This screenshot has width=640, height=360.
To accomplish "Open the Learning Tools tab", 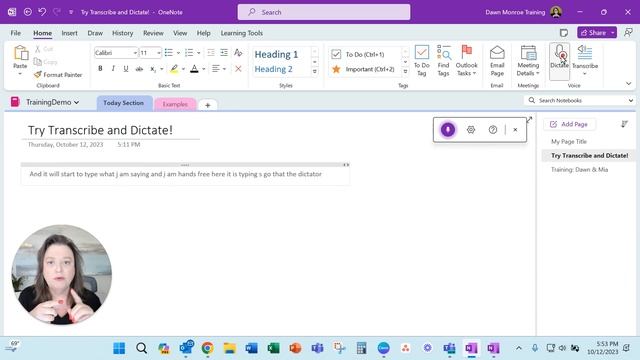I will (x=242, y=33).
